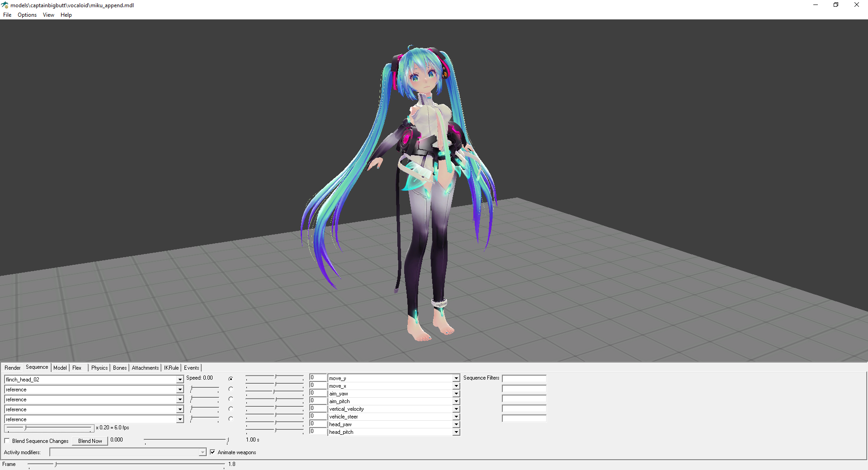Expand the flinch_head_02 sequence dropdown

click(x=180, y=380)
